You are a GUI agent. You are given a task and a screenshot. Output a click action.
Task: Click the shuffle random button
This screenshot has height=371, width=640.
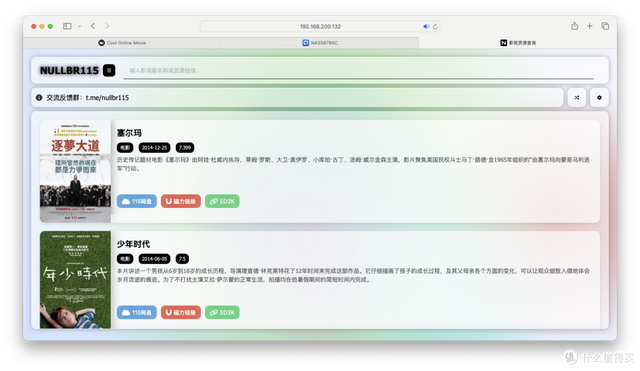pyautogui.click(x=577, y=98)
